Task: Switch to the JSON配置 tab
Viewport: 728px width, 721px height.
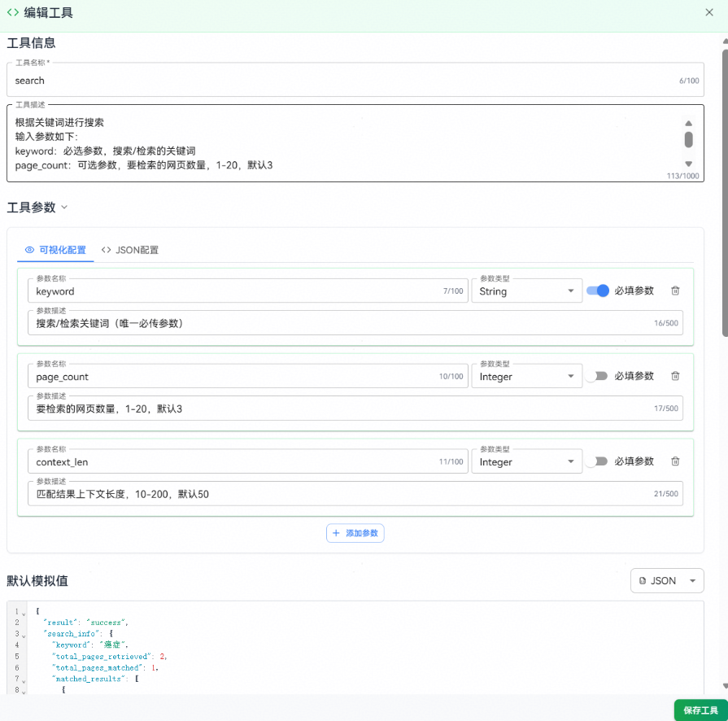Action: (130, 250)
